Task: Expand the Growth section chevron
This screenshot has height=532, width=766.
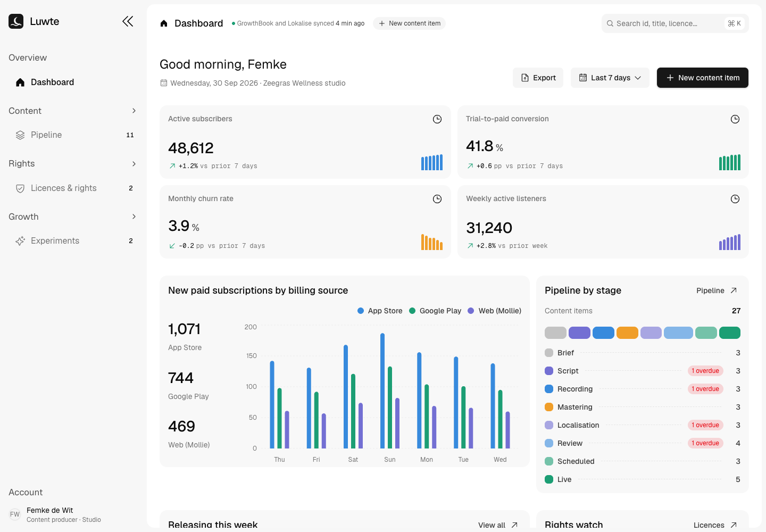Action: (134, 217)
